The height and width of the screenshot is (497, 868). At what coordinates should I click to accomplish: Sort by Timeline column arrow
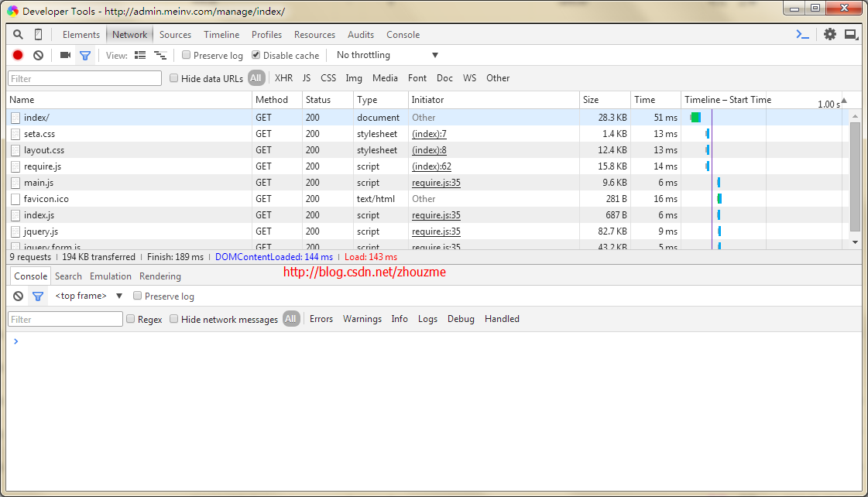844,100
